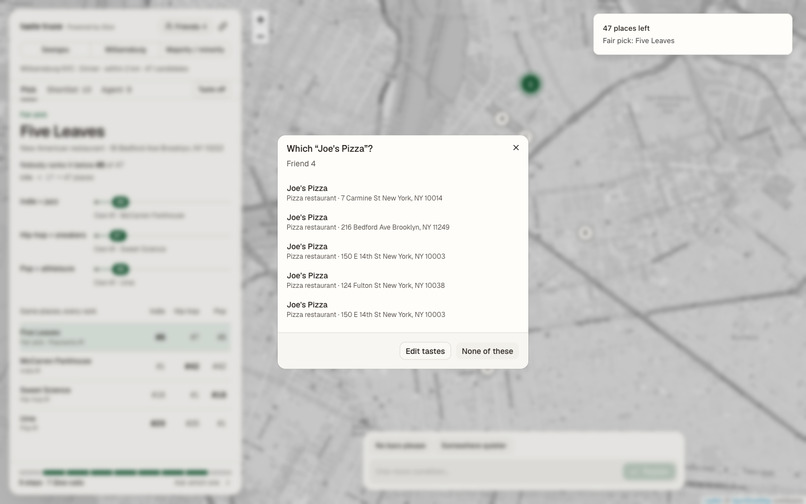Adjust the Hip-hop slider thumb
The height and width of the screenshot is (504, 806).
[x=118, y=236]
